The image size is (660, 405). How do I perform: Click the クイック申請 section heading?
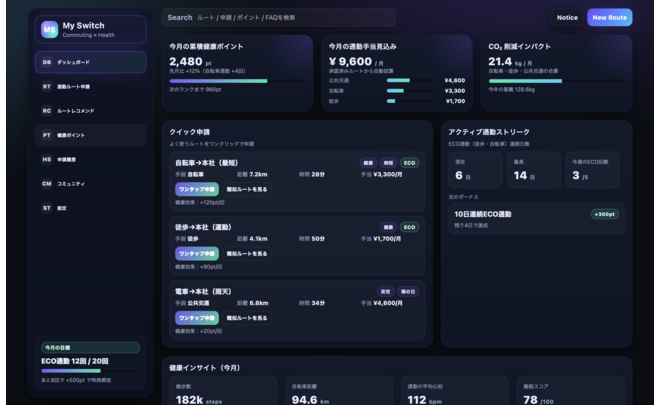tap(189, 132)
